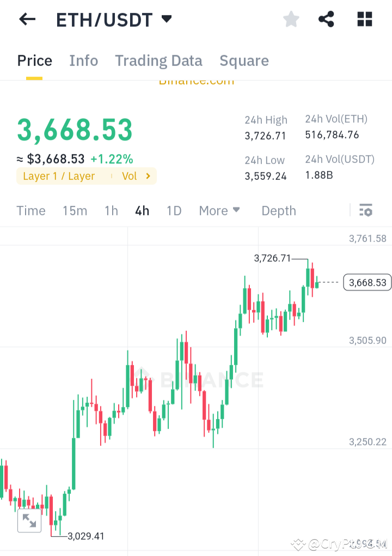
Task: Open chart indicator settings icon
Action: 365,210
